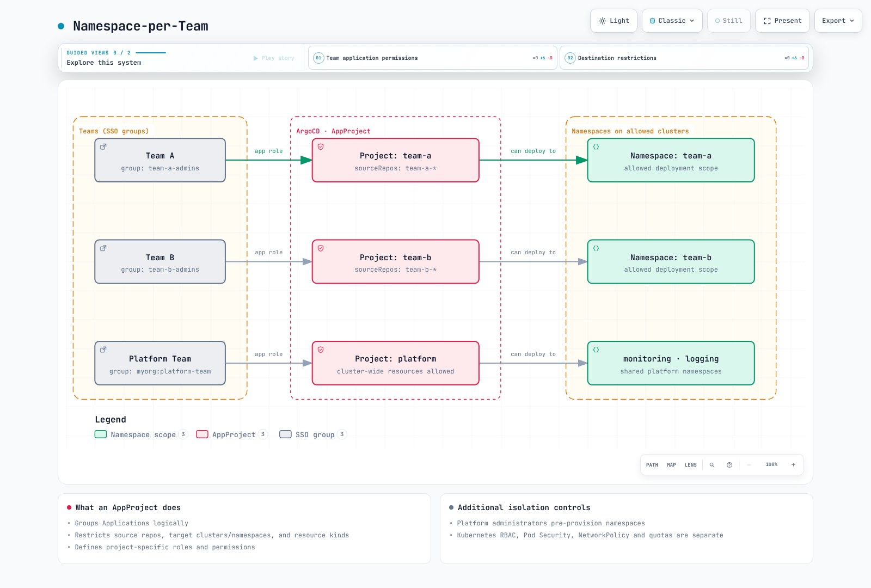Click the 'can deploy to' label toward Namespace: team-a
871x588 pixels.
[x=533, y=151]
